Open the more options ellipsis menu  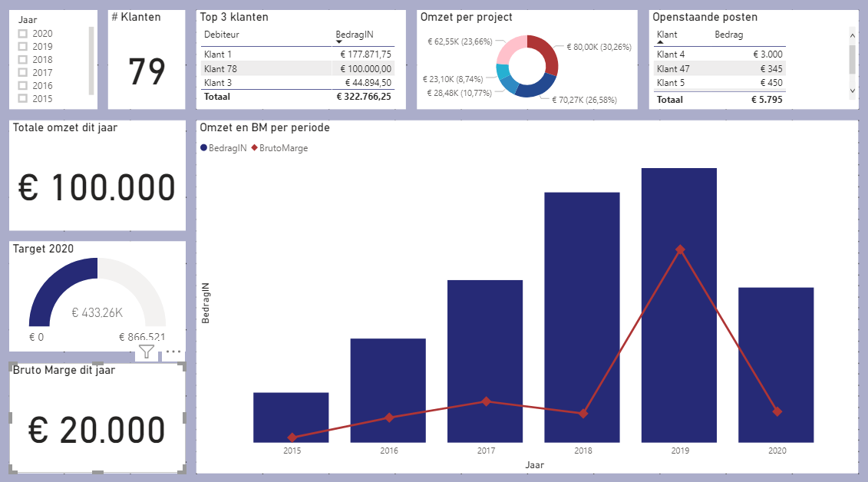[x=173, y=352]
